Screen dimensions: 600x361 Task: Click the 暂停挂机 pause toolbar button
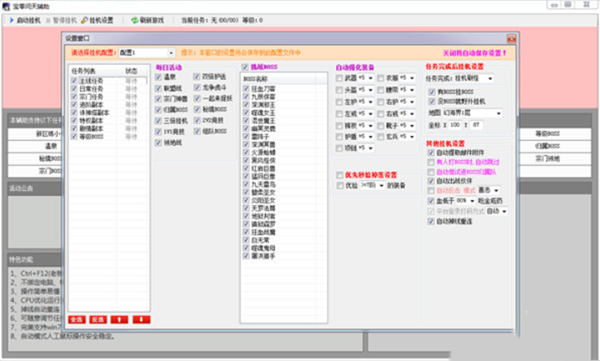[x=61, y=20]
